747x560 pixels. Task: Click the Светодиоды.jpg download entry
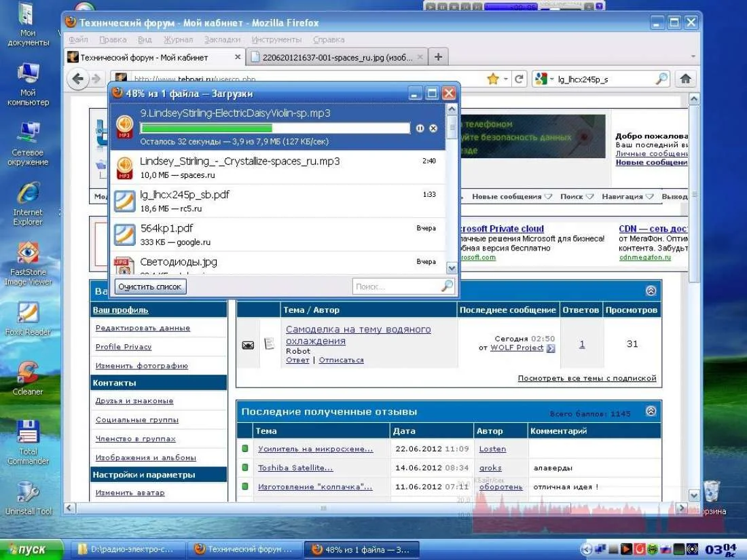pos(278,263)
